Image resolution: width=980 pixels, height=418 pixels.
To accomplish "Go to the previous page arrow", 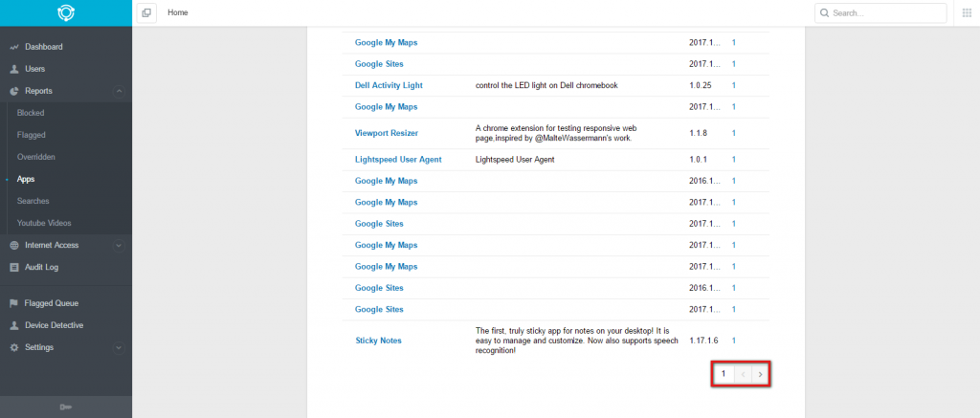I will (743, 374).
